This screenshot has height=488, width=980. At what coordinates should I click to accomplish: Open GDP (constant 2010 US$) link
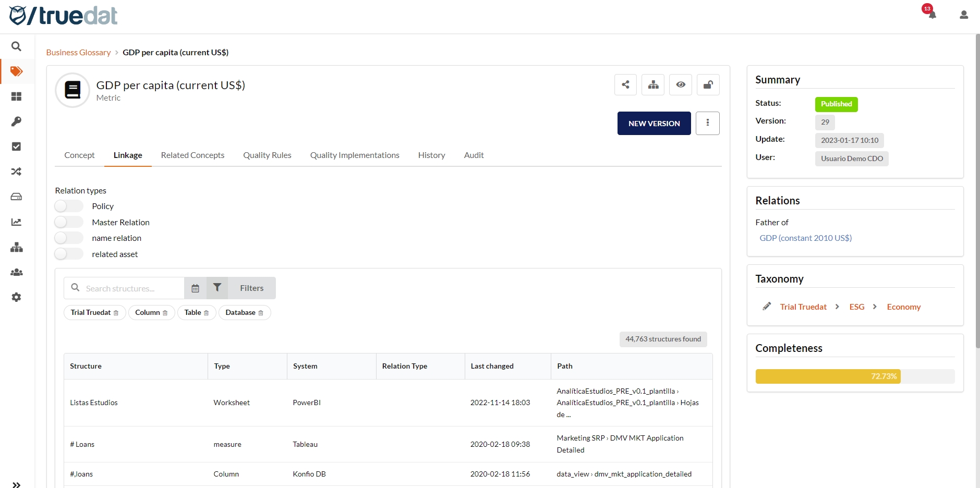[x=805, y=238]
